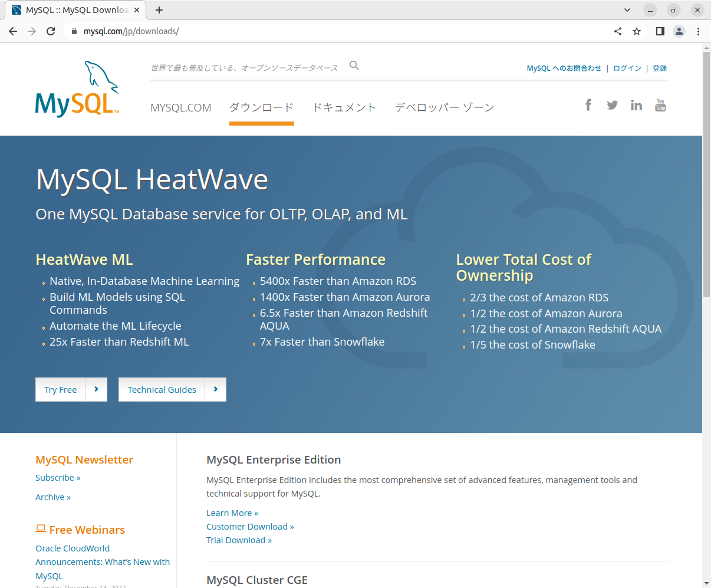711x588 pixels.
Task: Click '1400x Faster than Amazon Aurora' text
Action: (x=345, y=297)
